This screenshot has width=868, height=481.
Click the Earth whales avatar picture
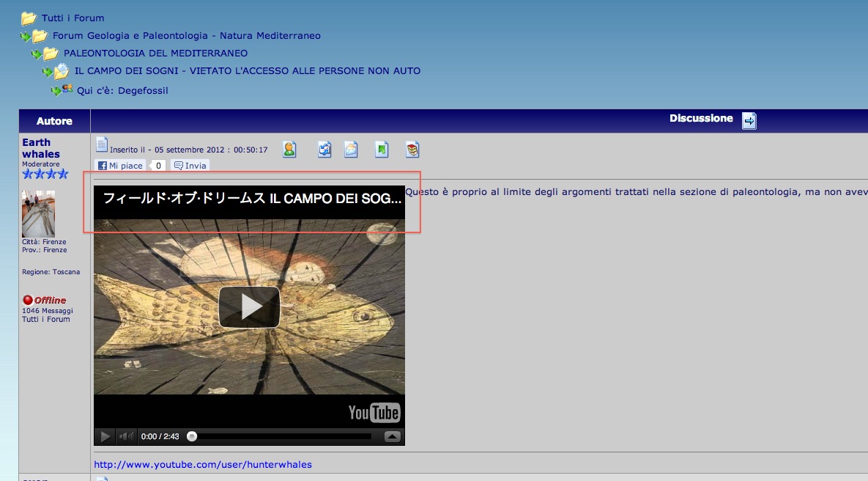tap(38, 214)
